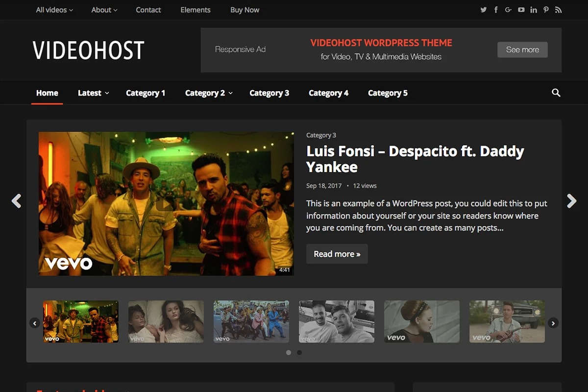Expand the All videos dropdown
The width and height of the screenshot is (588, 392).
(54, 10)
